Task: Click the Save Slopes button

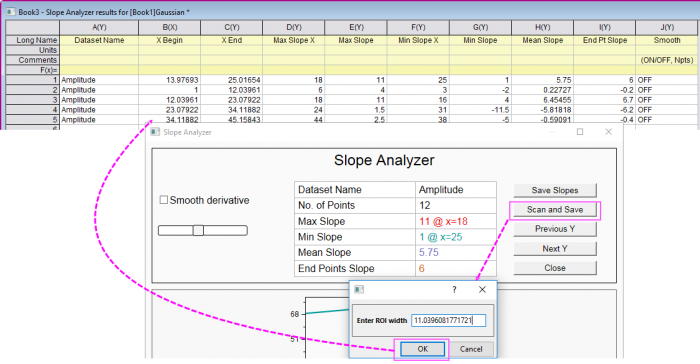Action: (555, 190)
